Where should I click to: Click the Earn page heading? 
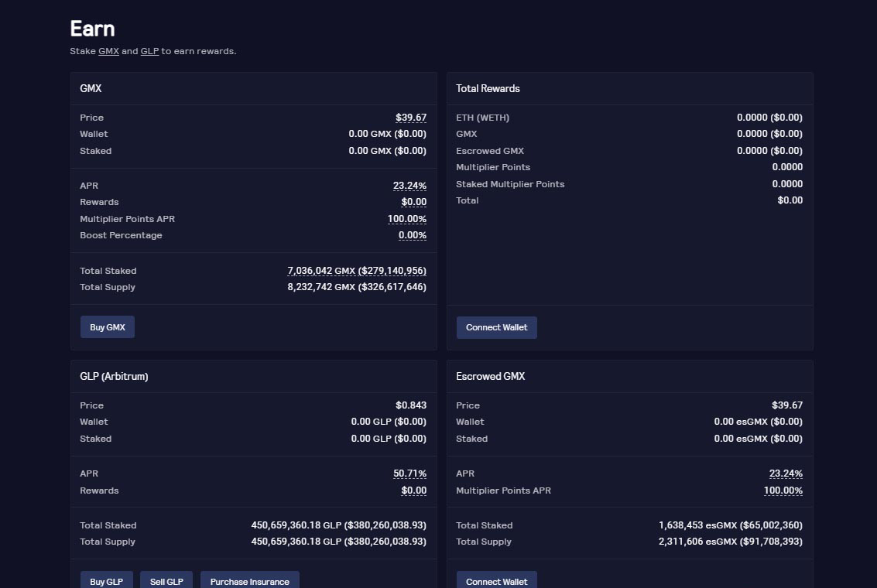coord(92,29)
